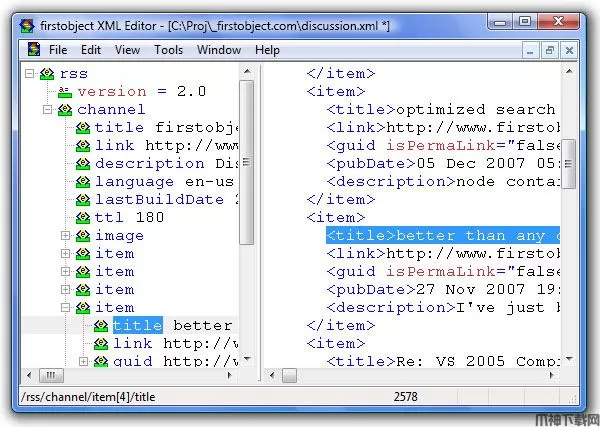Click the highlighted title better than any line
Image resolution: width=600 pixels, height=427 pixels.
[443, 235]
